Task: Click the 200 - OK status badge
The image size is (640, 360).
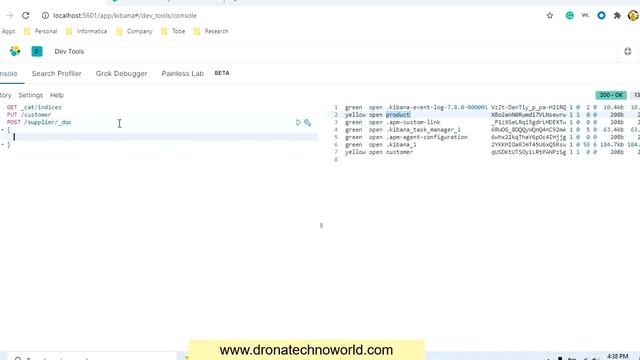Action: tap(611, 95)
